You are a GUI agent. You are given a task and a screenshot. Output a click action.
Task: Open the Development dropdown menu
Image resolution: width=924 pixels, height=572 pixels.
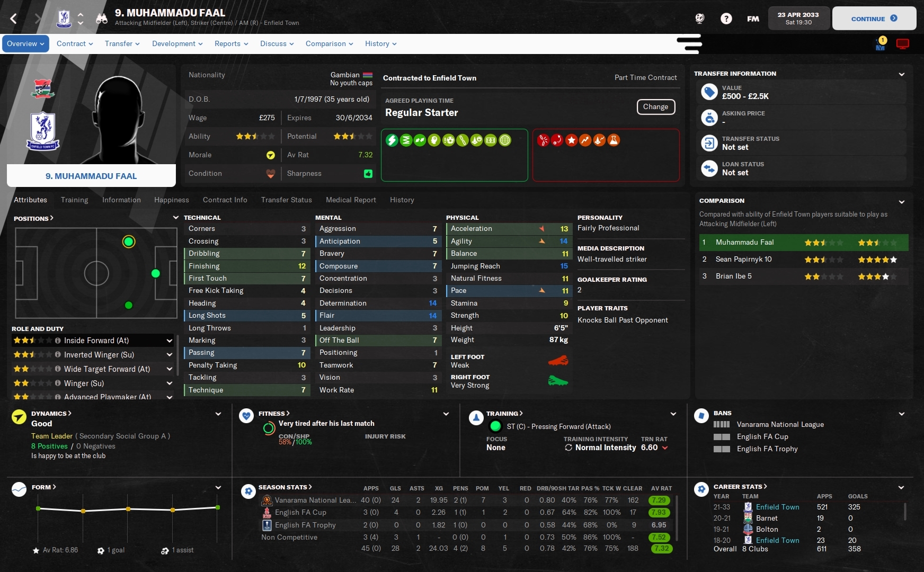coord(177,44)
